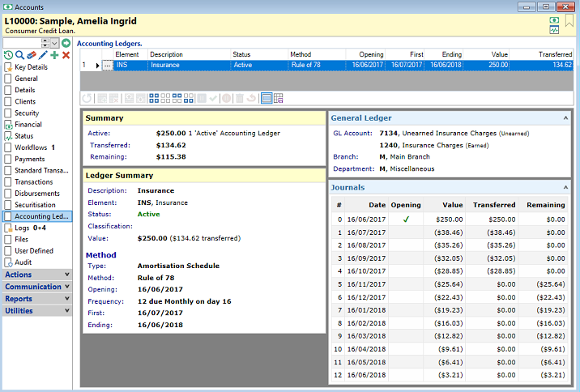Screen dimensions: 580x392
Task: Click the Method column header
Action: tap(317, 54)
